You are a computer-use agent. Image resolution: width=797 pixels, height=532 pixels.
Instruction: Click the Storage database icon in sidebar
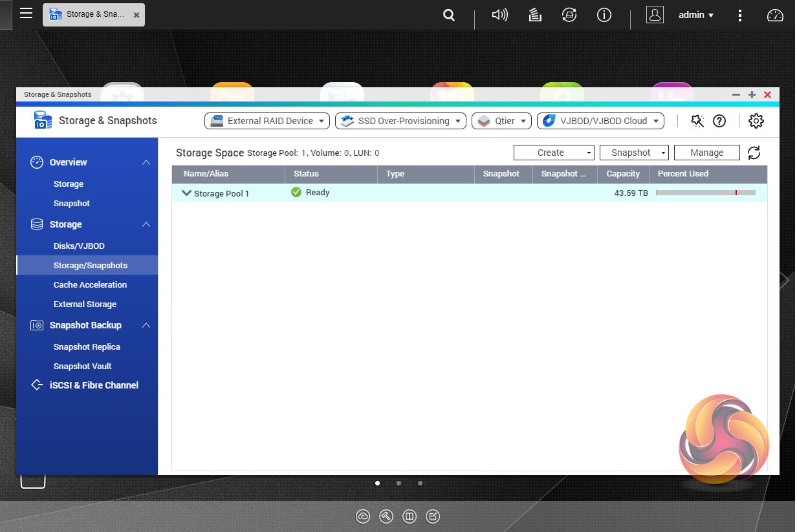pos(37,224)
